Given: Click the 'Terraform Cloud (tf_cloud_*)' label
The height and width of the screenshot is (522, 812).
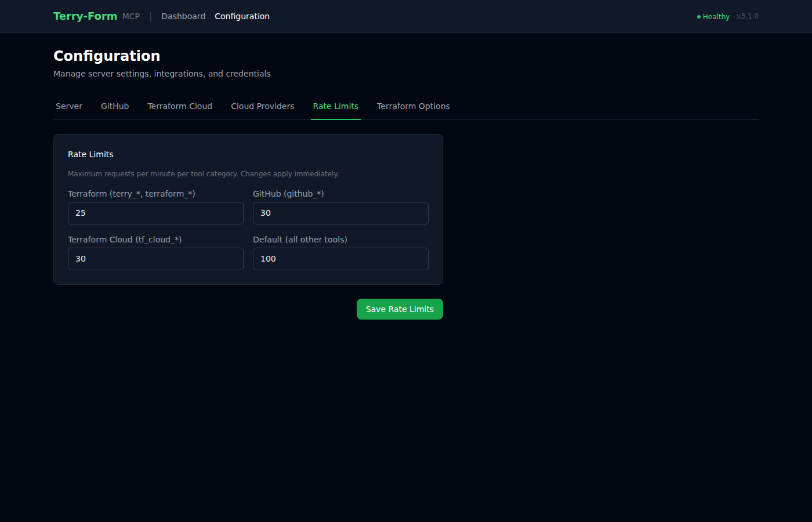Looking at the screenshot, I should point(125,240).
